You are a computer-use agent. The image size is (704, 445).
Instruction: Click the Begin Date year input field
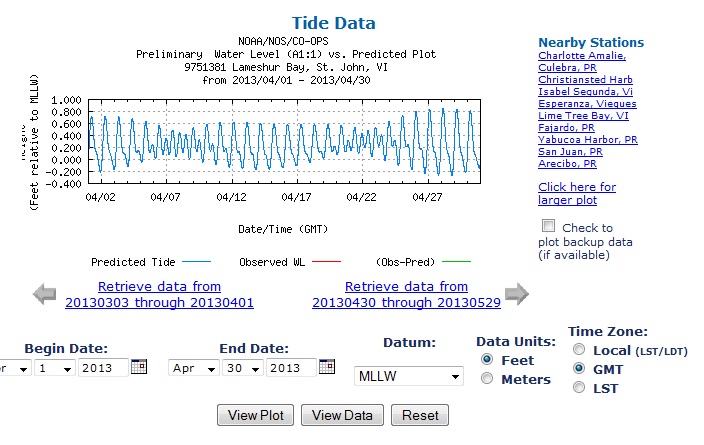tap(103, 368)
